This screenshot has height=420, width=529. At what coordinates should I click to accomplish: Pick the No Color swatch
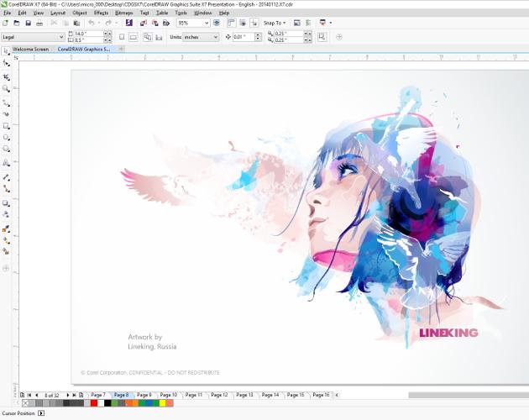click(26, 403)
